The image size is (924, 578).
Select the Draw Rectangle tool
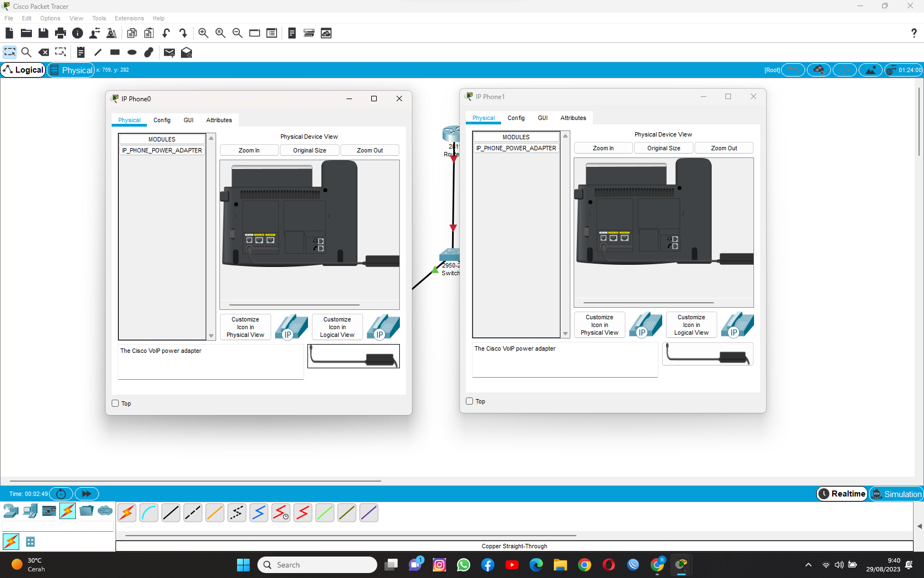point(115,52)
